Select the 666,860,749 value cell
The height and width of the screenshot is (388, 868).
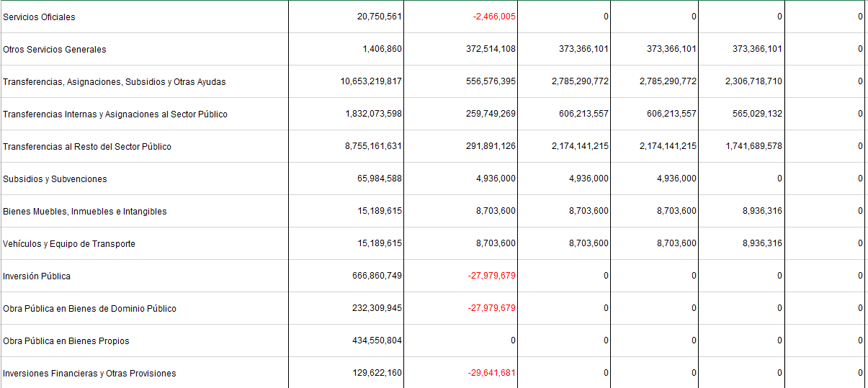click(346, 276)
